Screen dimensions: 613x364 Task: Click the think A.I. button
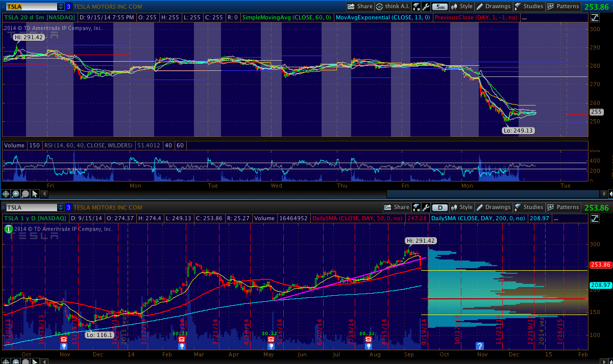pos(392,7)
